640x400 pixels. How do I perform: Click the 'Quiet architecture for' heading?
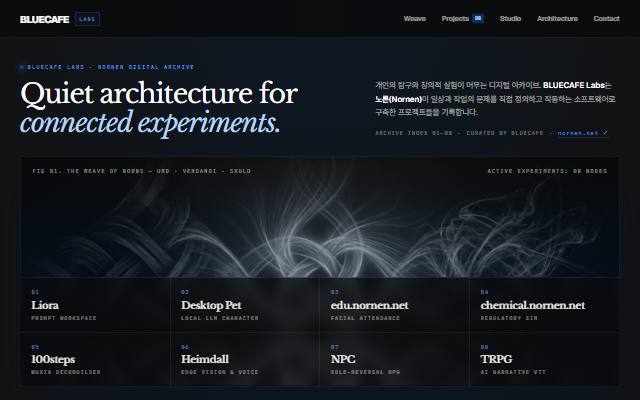coord(159,94)
